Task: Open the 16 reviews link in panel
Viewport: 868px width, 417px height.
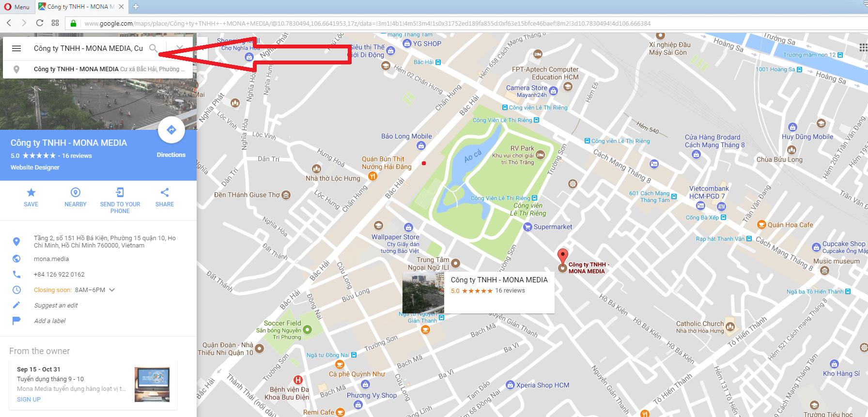Action: tap(77, 156)
